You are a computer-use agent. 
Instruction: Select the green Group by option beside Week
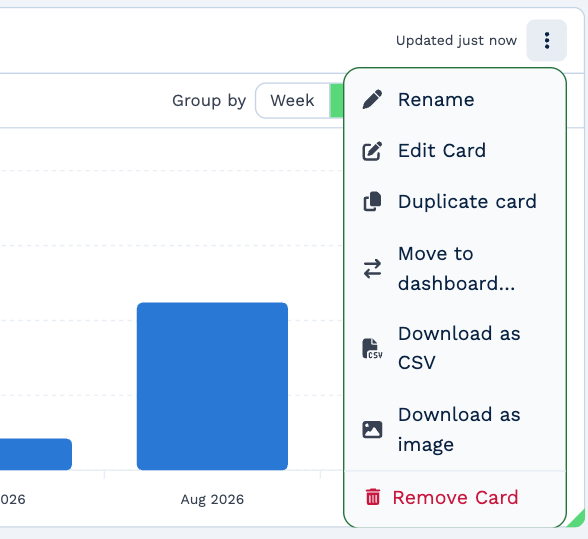click(x=336, y=101)
